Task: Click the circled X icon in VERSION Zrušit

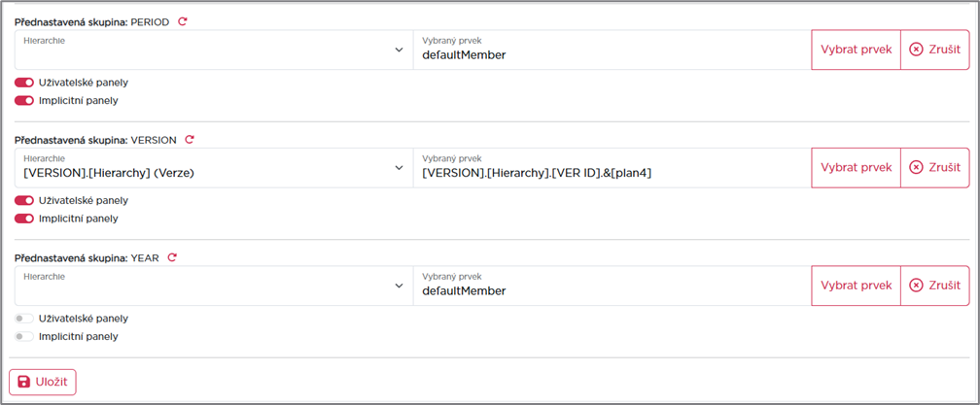Action: tap(916, 168)
